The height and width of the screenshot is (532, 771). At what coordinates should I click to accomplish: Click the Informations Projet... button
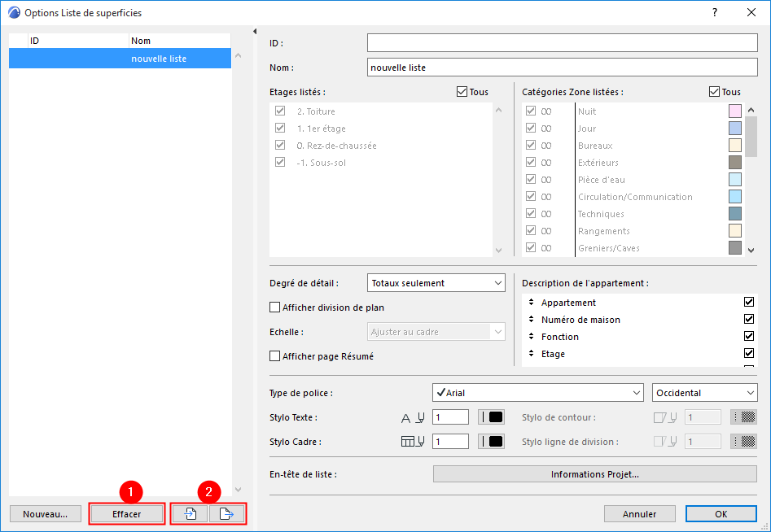click(x=595, y=474)
